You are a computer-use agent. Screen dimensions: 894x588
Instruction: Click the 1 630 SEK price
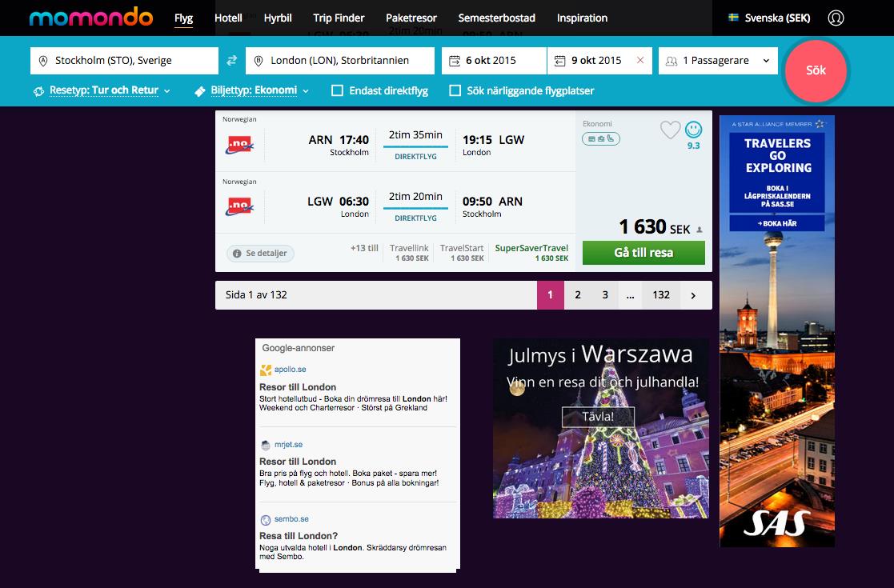655,227
